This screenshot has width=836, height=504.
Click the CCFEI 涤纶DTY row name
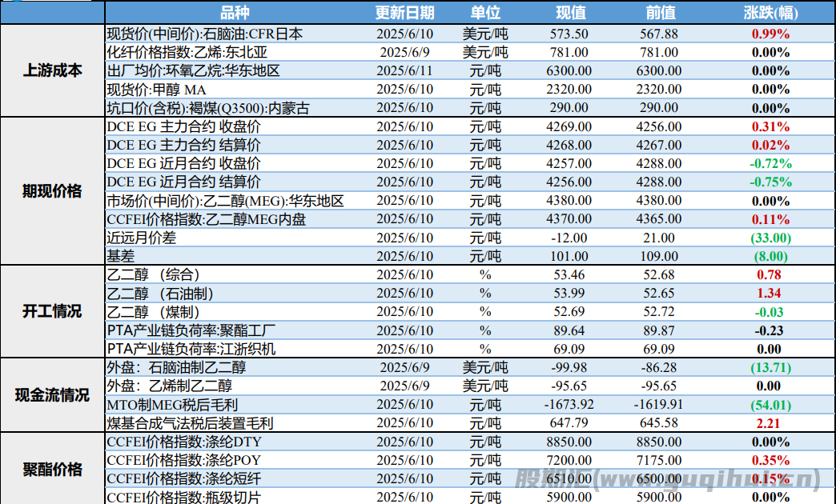[183, 442]
